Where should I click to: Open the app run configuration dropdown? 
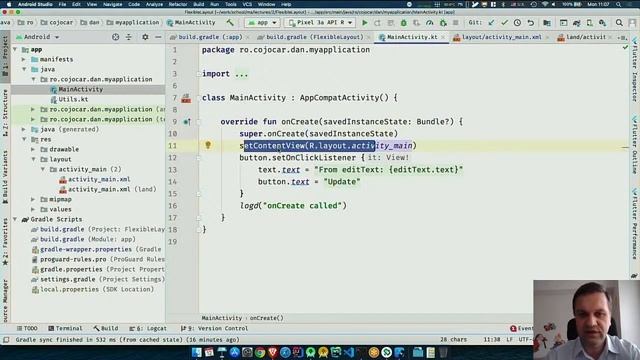tap(262, 23)
